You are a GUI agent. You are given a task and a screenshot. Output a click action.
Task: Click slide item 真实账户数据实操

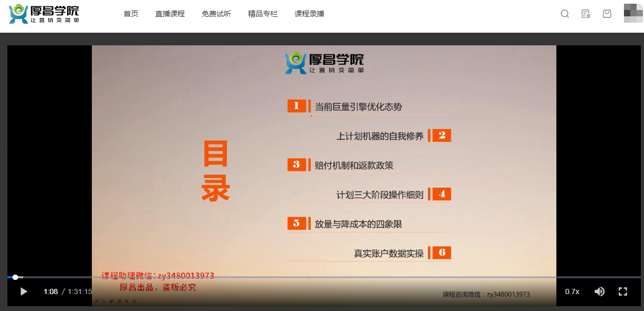pos(389,254)
